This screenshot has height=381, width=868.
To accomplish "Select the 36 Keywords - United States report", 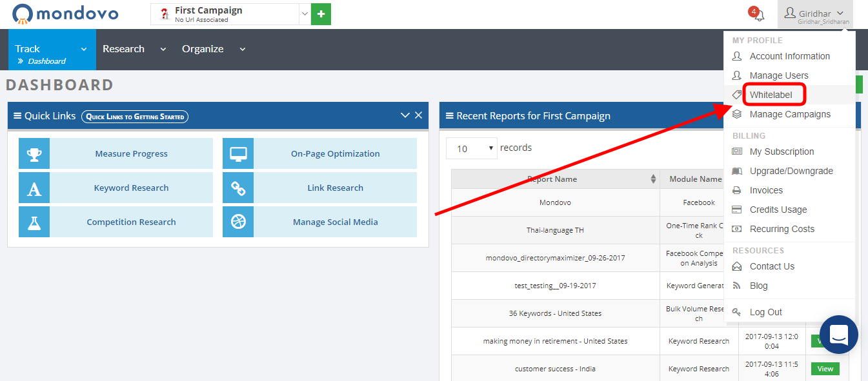I will 555,313.
